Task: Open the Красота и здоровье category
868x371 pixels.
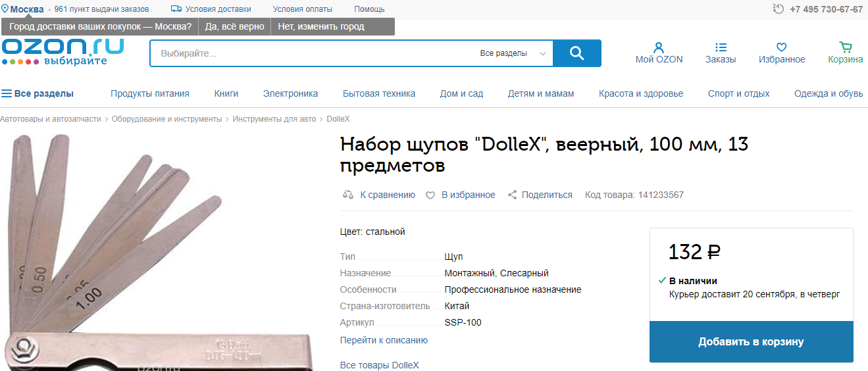Action: 641,93
